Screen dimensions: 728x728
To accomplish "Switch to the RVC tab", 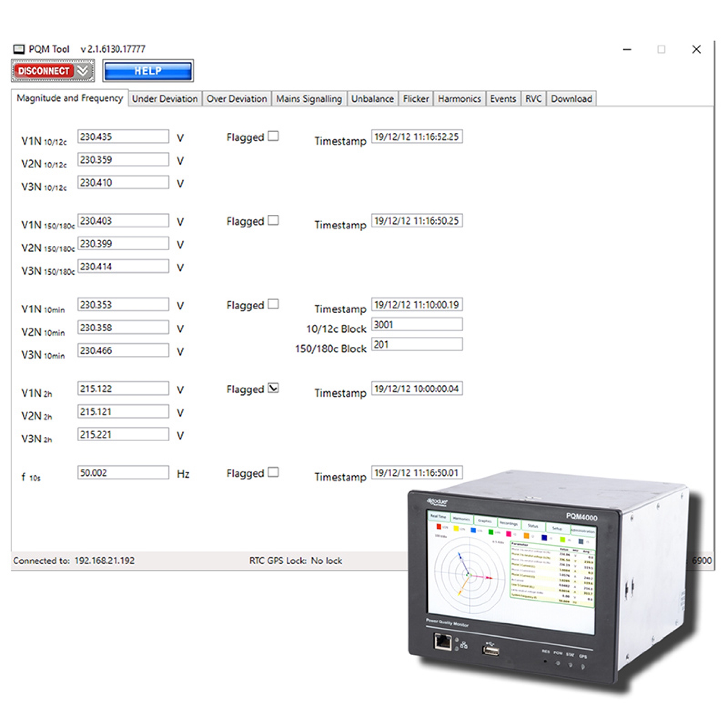I will tap(533, 99).
